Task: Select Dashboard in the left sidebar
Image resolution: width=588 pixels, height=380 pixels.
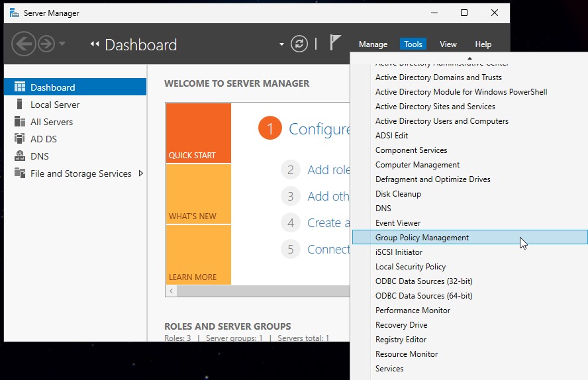Action: [75, 87]
